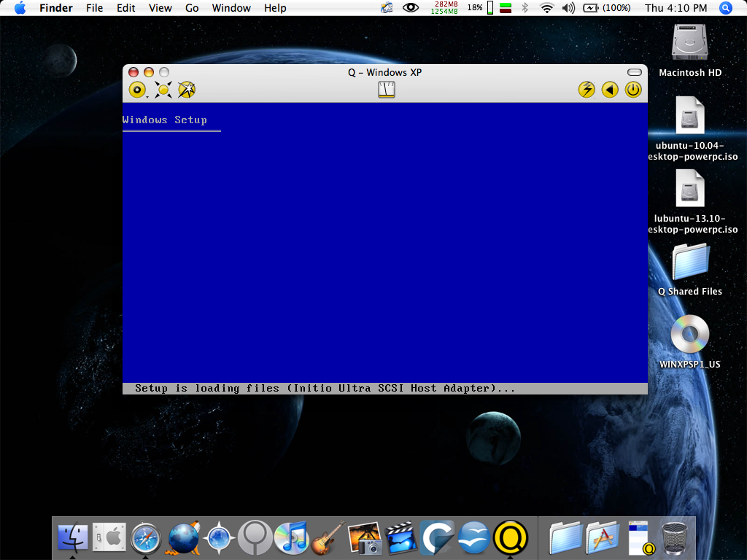Click the green and red bars menu icon
Viewport: 747px width, 560px height.
[x=506, y=8]
